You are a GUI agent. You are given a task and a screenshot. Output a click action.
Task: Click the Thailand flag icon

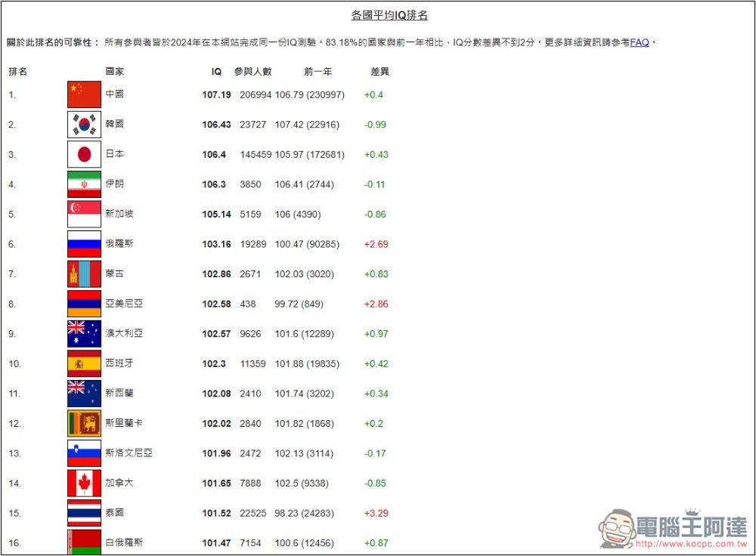pyautogui.click(x=84, y=513)
